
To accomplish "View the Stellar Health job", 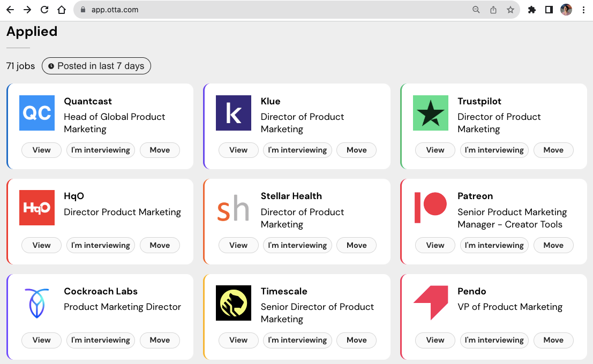I will pyautogui.click(x=238, y=245).
